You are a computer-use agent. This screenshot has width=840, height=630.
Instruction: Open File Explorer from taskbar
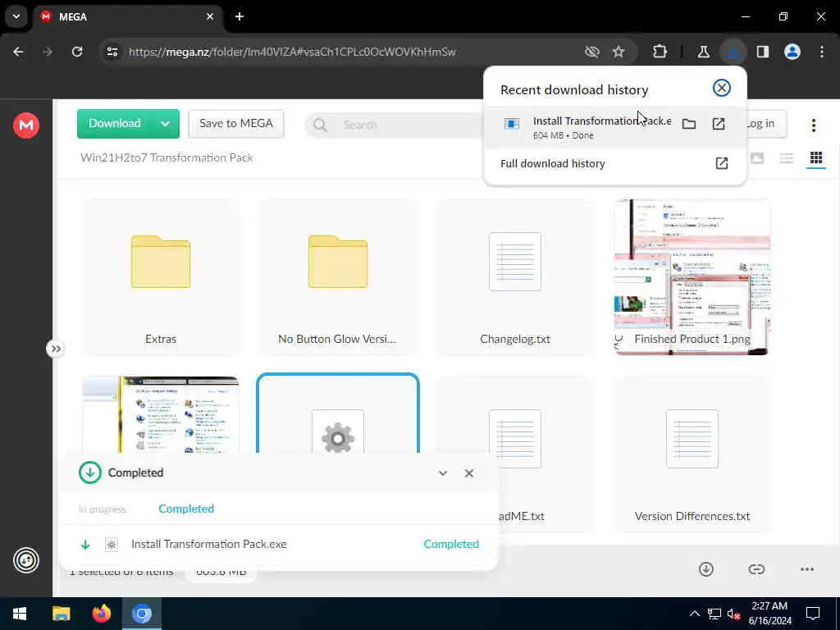click(x=61, y=614)
